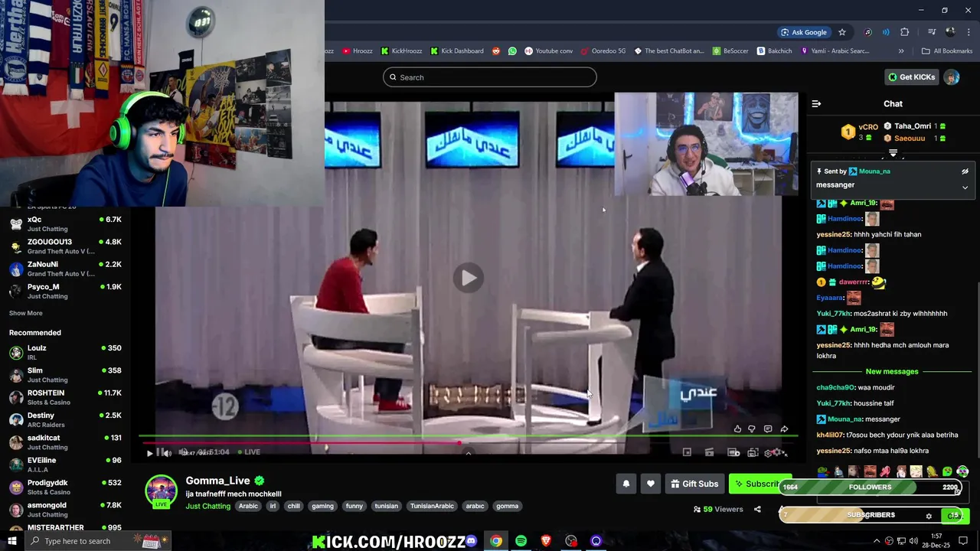Share the stream via the share icon
This screenshot has width=980, height=551.
tap(757, 510)
